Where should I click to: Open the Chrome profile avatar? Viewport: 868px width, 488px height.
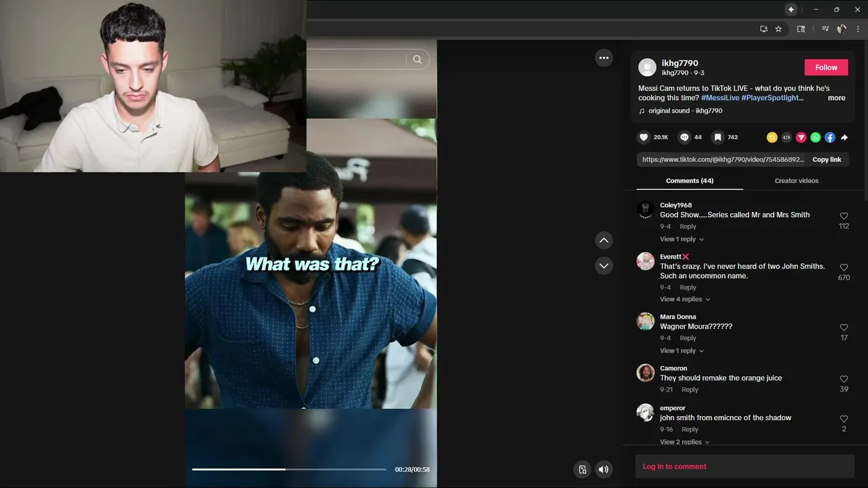point(842,29)
